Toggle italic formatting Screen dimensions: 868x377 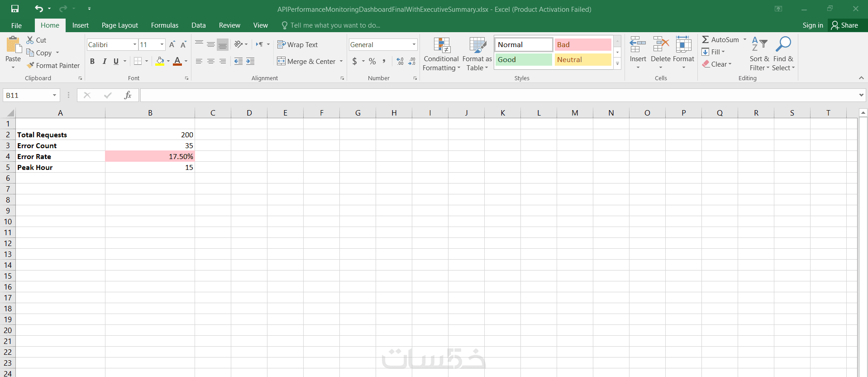(104, 61)
